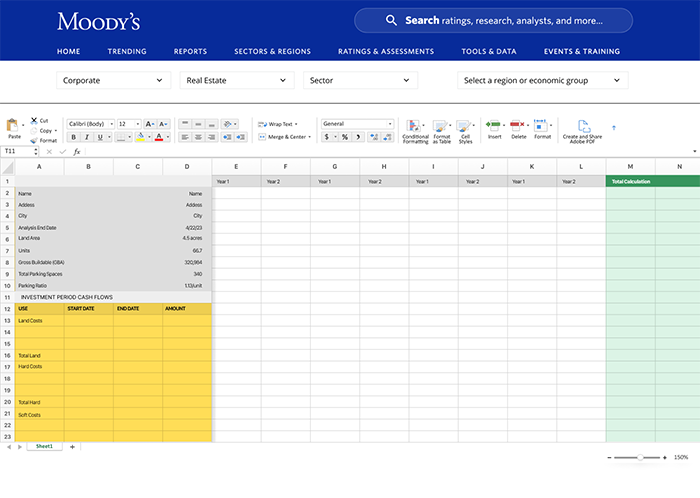Expand the Corporate dropdown
Screen dimensions: 700x498
111,80
